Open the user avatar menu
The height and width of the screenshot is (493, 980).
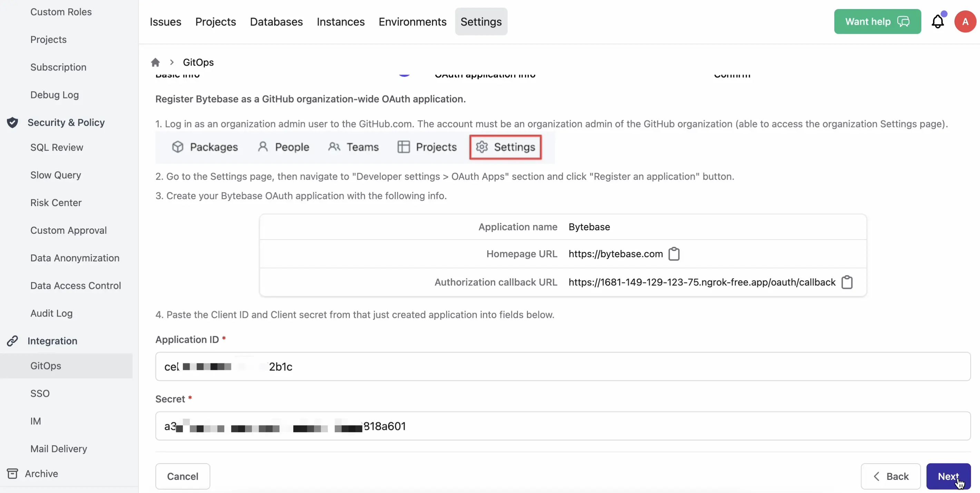tap(965, 21)
